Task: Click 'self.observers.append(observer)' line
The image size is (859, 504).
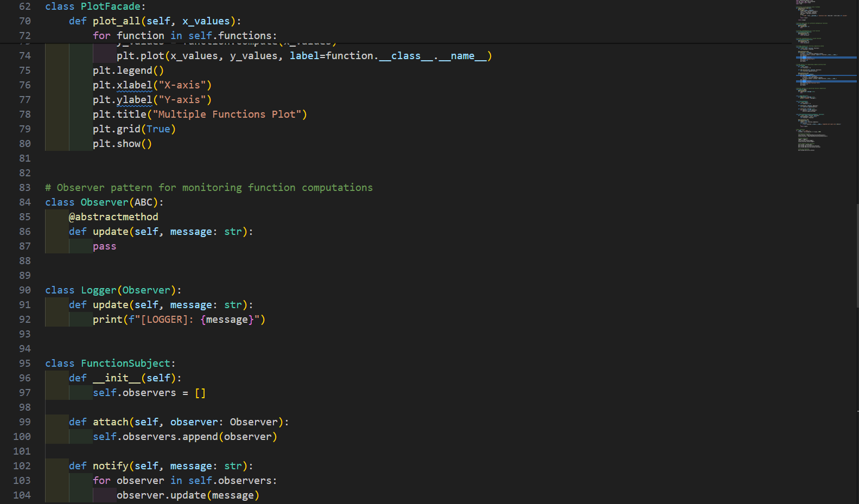Action: click(x=185, y=437)
